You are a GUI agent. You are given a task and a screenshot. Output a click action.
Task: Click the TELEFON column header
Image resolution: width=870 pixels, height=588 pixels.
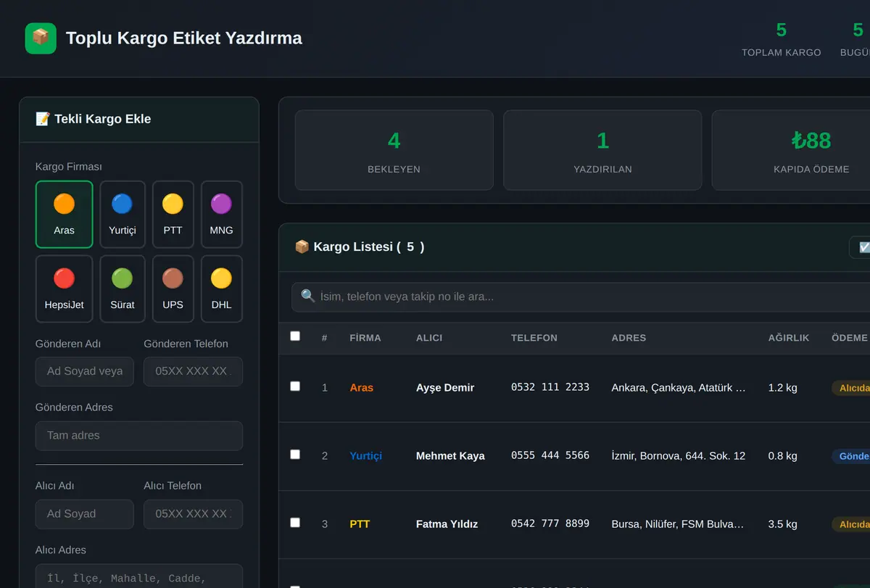click(x=534, y=338)
